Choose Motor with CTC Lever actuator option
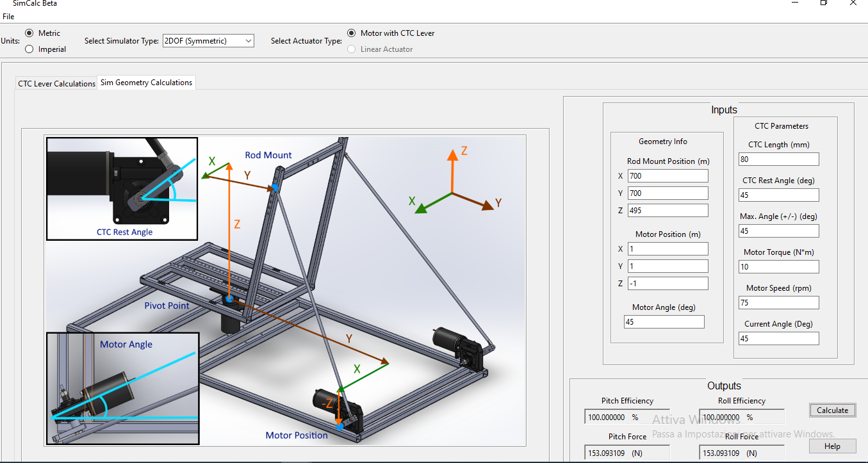The image size is (868, 463). pos(352,33)
